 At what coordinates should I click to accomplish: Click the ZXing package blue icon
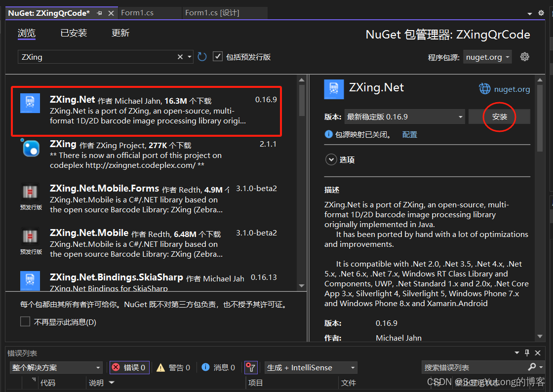31,148
